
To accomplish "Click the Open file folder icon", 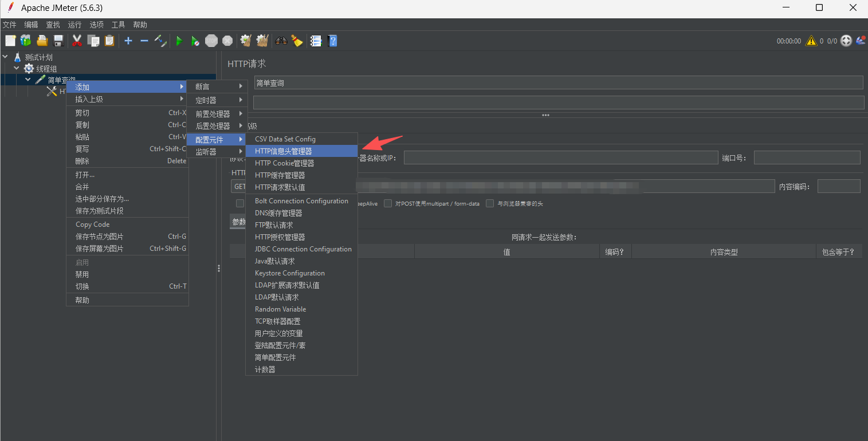I will tap(42, 41).
